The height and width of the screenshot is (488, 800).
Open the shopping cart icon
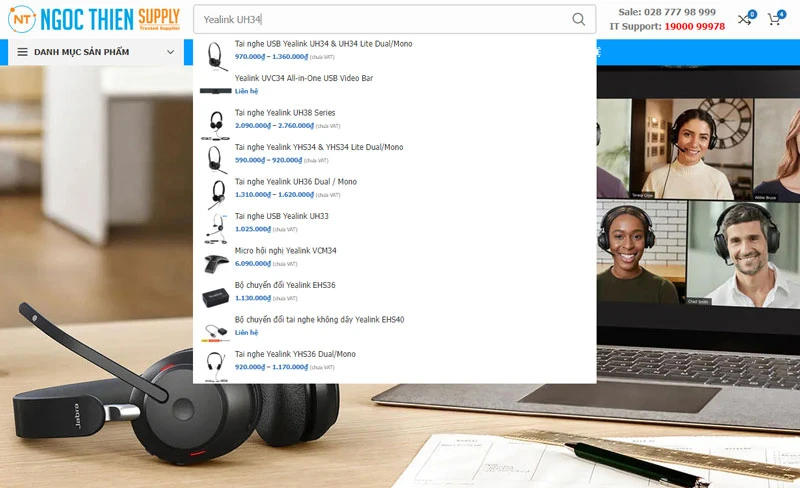(774, 19)
